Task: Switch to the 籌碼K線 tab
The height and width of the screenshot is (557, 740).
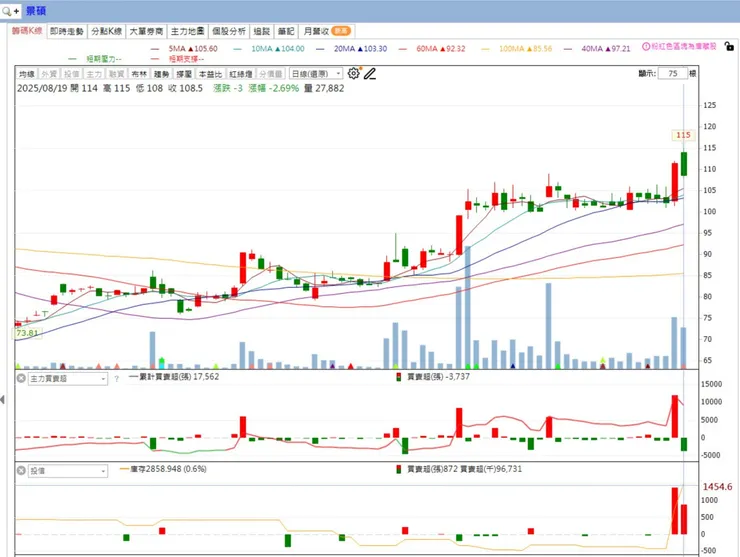Action: pos(27,31)
